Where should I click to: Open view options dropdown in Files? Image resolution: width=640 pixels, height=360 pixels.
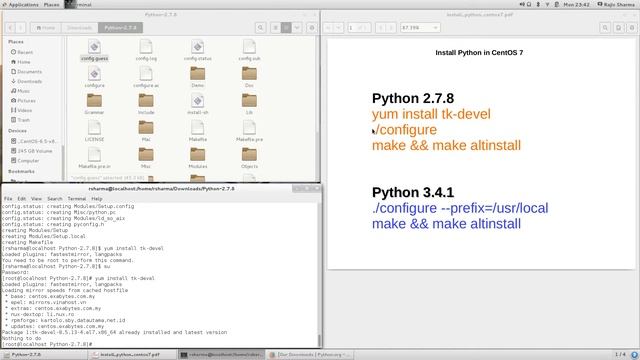coord(297,28)
